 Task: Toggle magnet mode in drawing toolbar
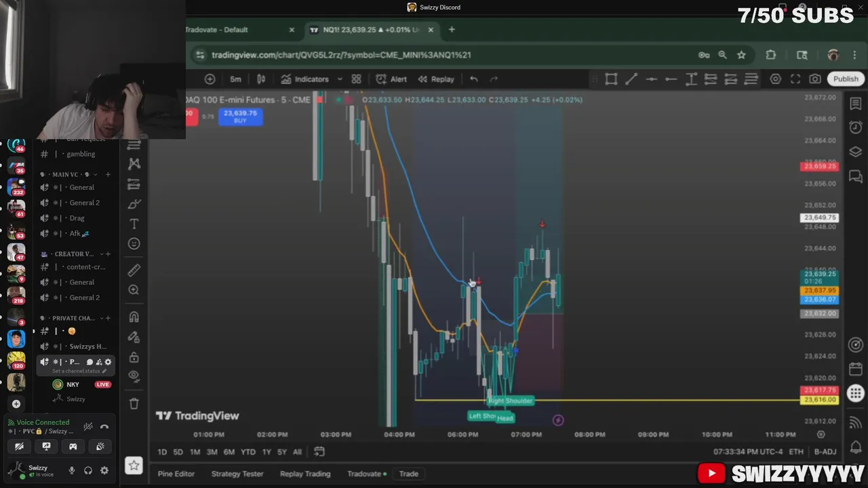134,317
